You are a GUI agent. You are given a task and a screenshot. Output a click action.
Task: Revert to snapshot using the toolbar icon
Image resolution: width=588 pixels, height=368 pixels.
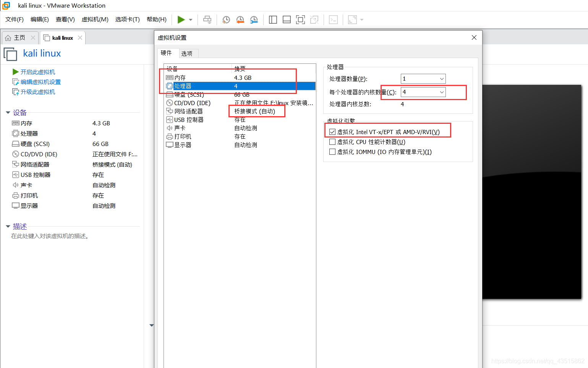coord(240,19)
